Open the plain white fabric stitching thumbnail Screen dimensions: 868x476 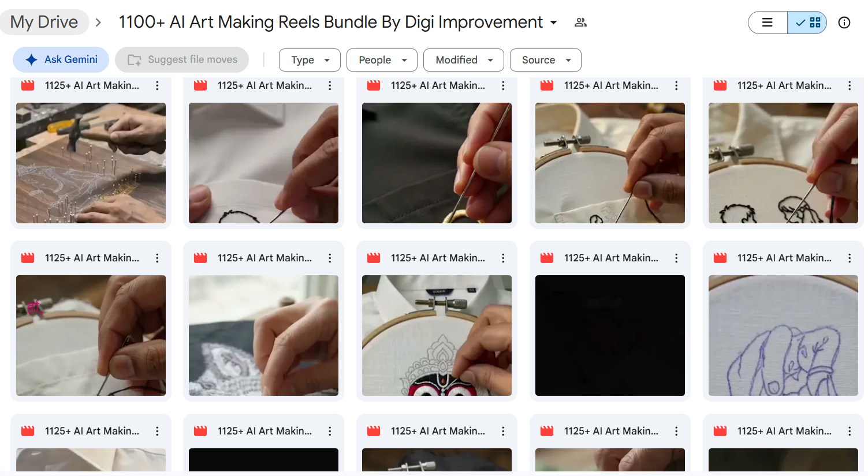click(263, 163)
